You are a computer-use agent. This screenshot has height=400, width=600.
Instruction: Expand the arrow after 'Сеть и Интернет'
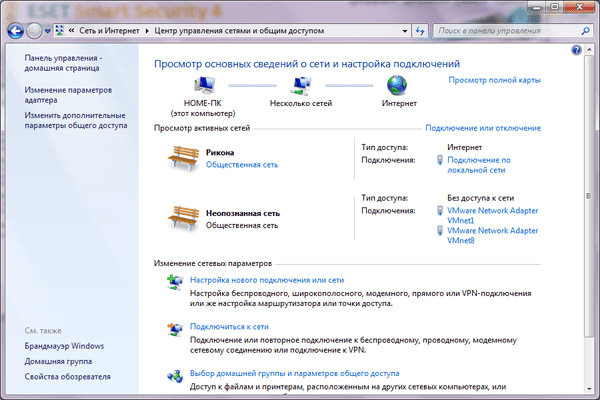tap(147, 31)
